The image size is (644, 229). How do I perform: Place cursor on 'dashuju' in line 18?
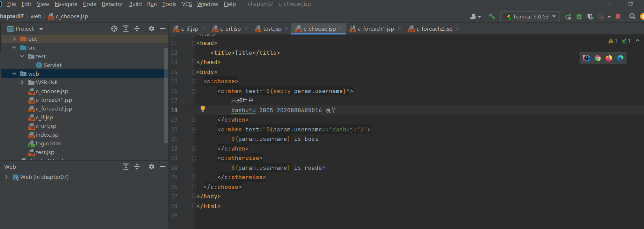[x=243, y=110]
